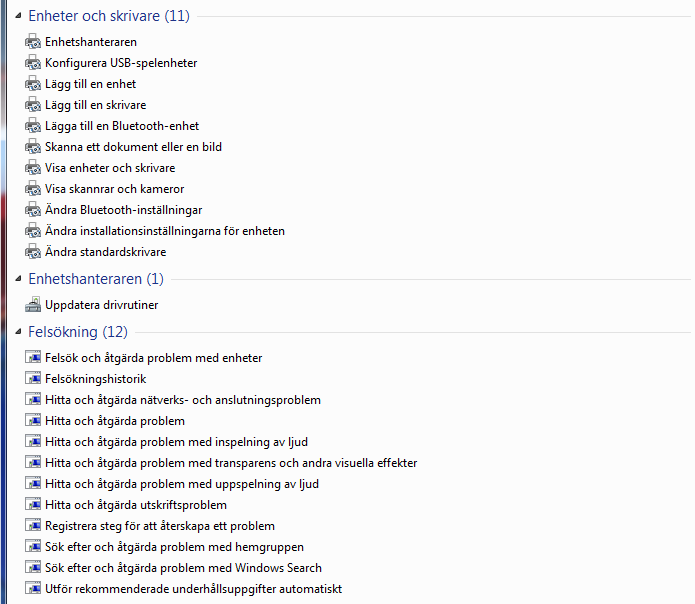Open Lägga till en Bluetooth-enhet
The image size is (695, 604).
click(x=122, y=126)
